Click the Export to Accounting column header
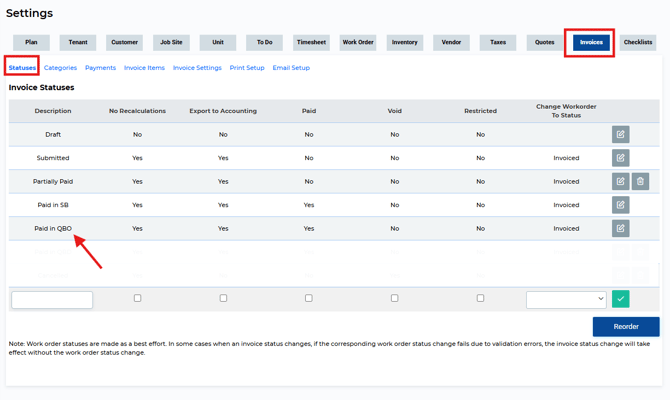670x400 pixels. point(223,111)
